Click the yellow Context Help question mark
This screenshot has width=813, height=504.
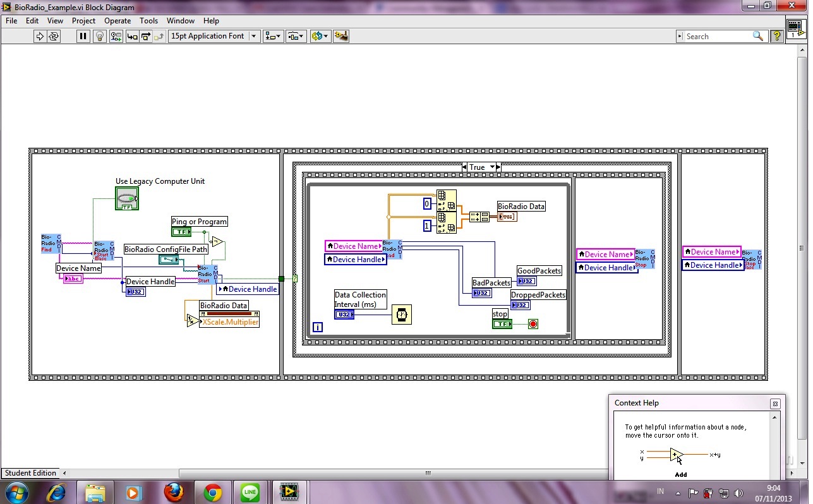pyautogui.click(x=777, y=37)
